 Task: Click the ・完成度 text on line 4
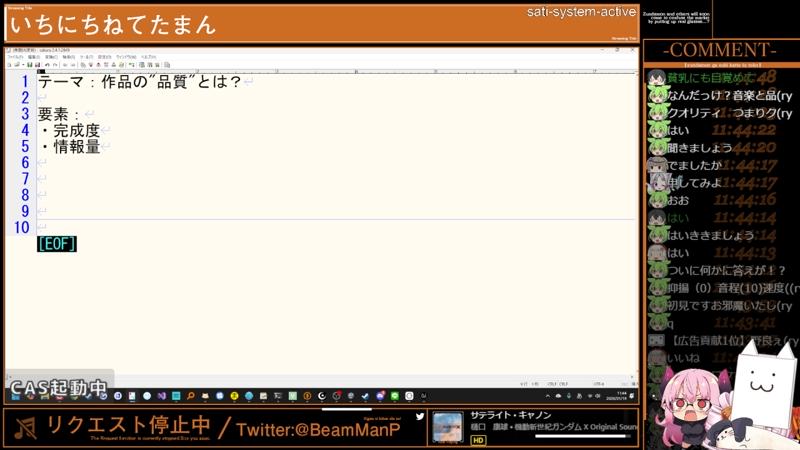(x=69, y=131)
